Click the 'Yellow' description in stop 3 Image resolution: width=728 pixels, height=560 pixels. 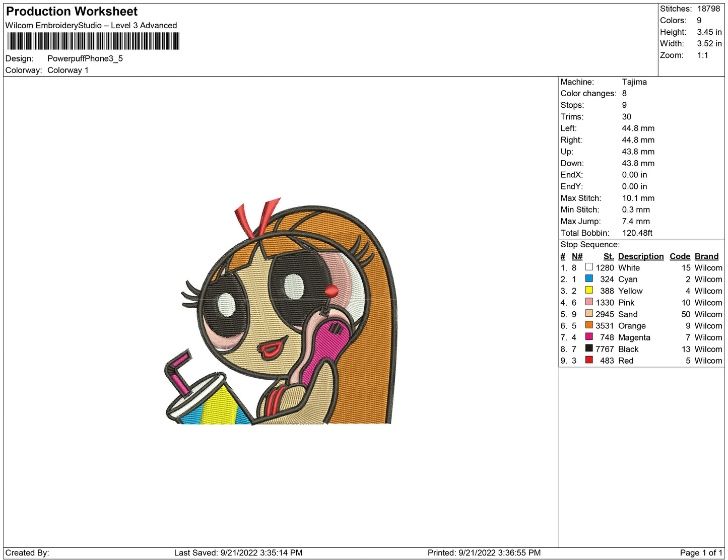click(x=630, y=291)
